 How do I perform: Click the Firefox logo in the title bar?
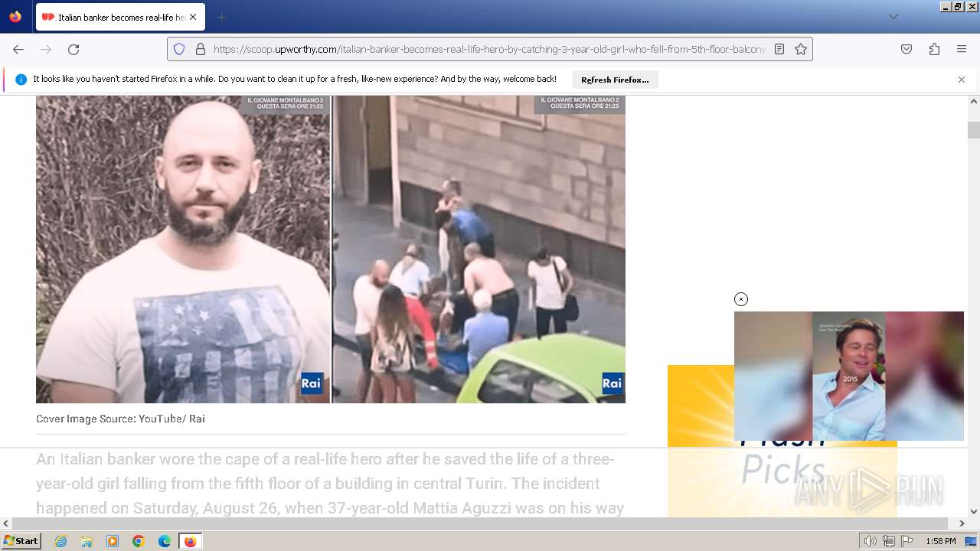(x=15, y=16)
